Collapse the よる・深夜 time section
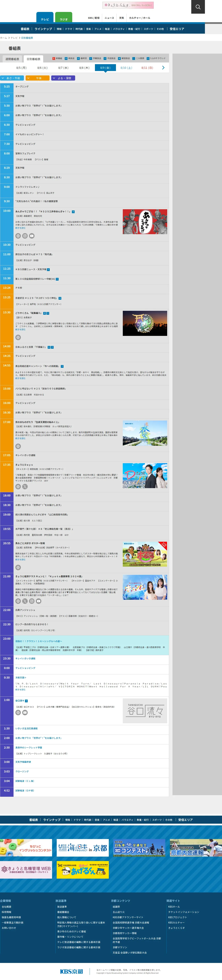 [63, 78]
